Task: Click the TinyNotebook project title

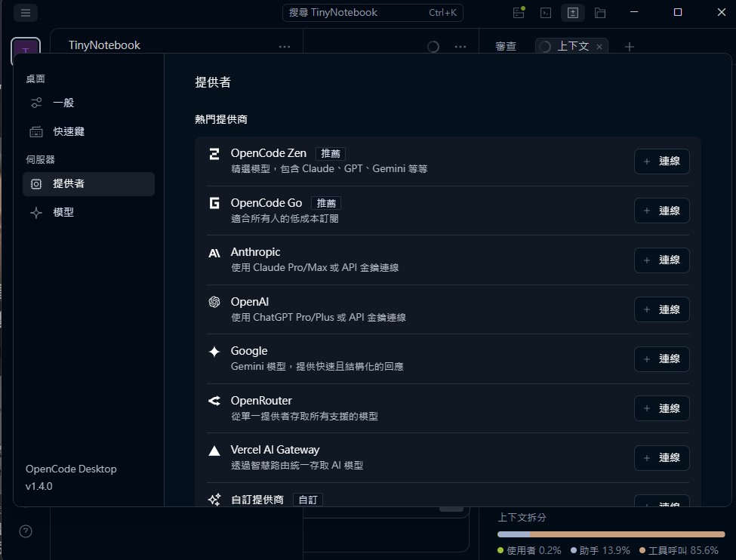Action: pos(104,45)
